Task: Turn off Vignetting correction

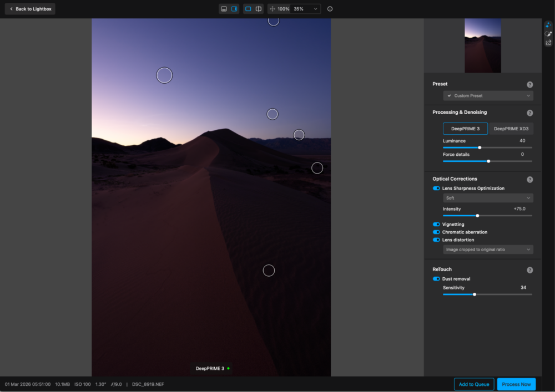Action: [436, 225]
